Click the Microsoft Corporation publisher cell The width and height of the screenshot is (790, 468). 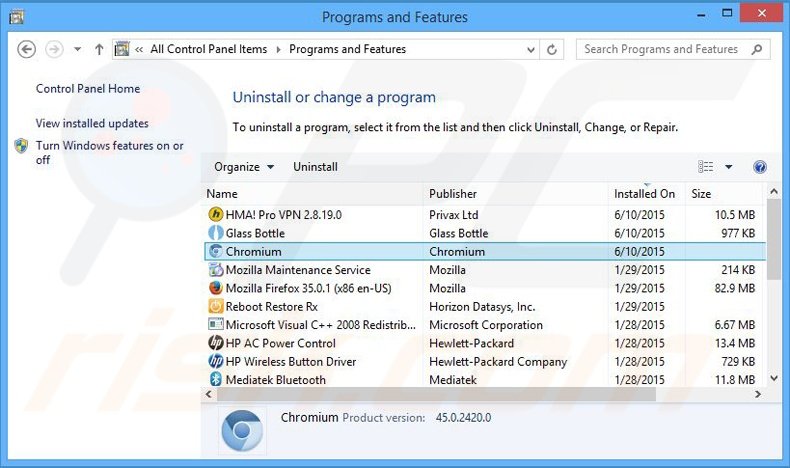click(x=486, y=325)
